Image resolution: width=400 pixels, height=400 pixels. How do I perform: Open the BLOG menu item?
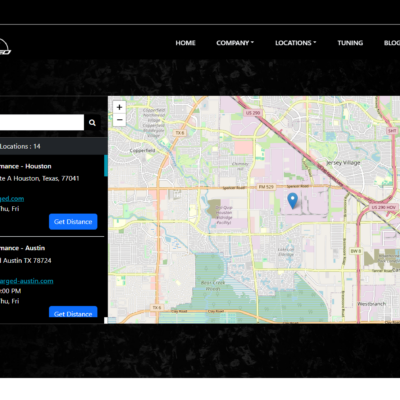click(392, 43)
